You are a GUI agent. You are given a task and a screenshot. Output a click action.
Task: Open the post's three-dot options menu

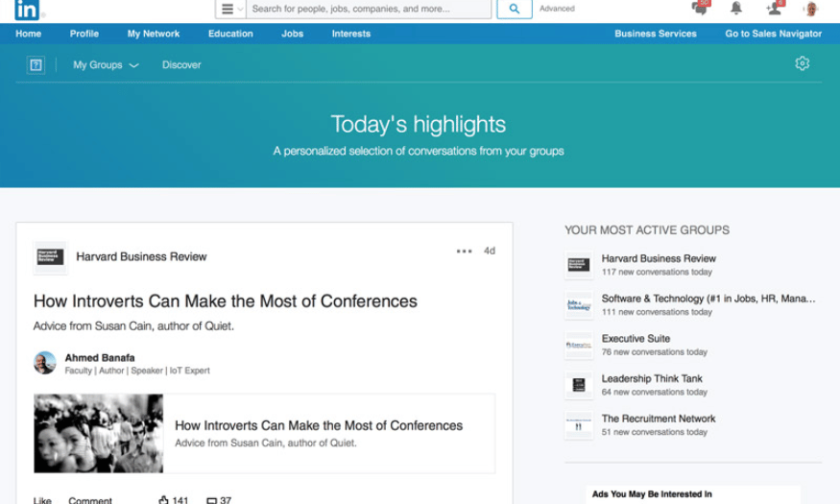pyautogui.click(x=464, y=251)
